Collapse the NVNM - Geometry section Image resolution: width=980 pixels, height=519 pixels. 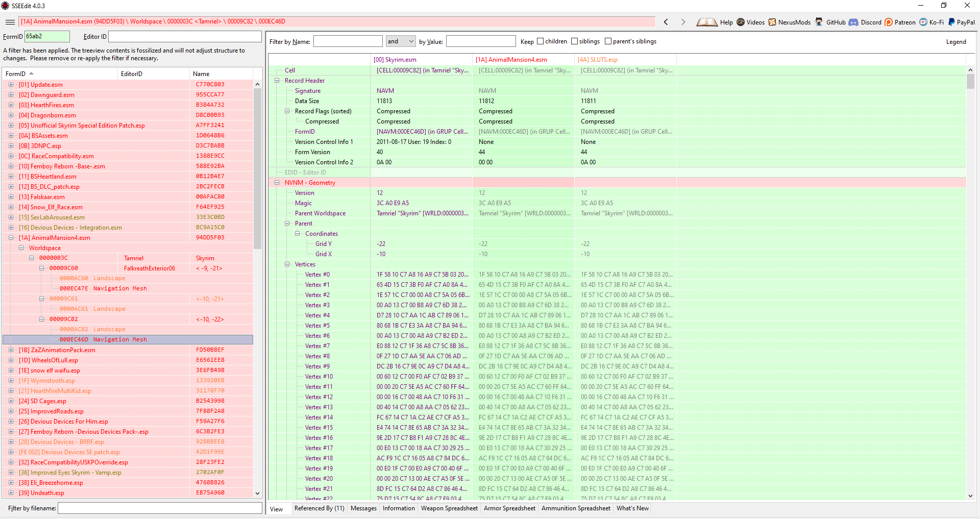[277, 183]
